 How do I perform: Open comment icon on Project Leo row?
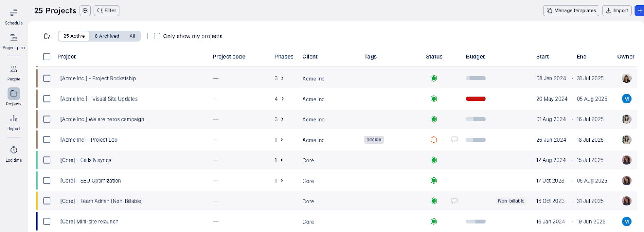pyautogui.click(x=454, y=140)
